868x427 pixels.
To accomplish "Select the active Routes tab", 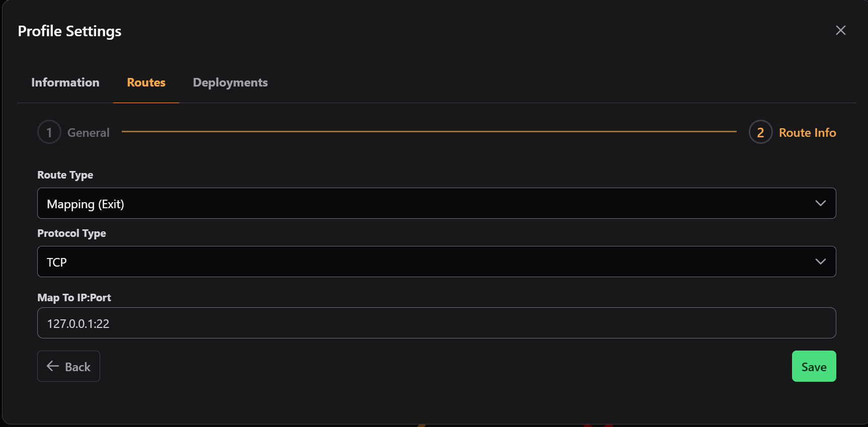I will [146, 82].
